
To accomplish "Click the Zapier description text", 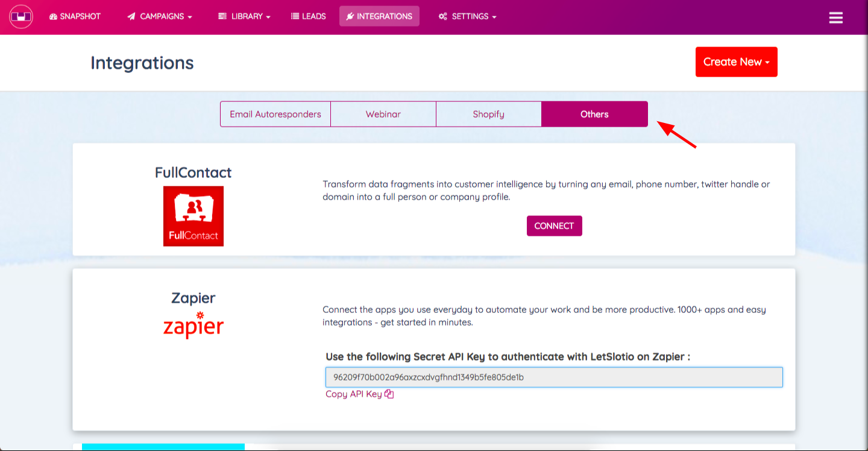I will (544, 316).
